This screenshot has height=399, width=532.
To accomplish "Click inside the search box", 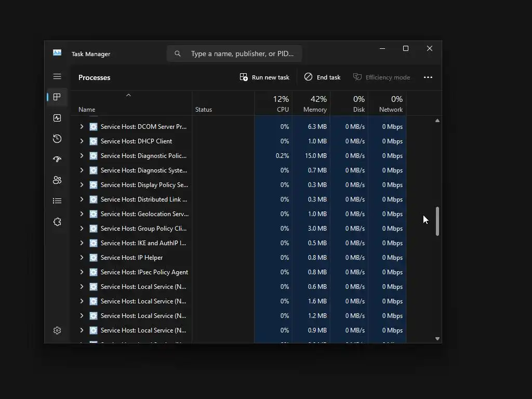I will click(234, 54).
